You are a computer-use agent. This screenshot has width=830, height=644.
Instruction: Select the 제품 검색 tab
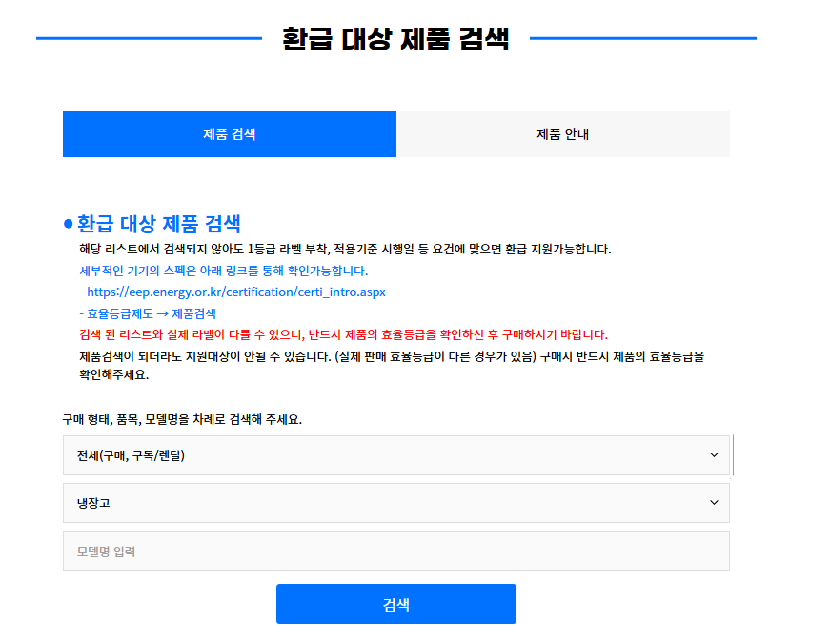tap(229, 133)
